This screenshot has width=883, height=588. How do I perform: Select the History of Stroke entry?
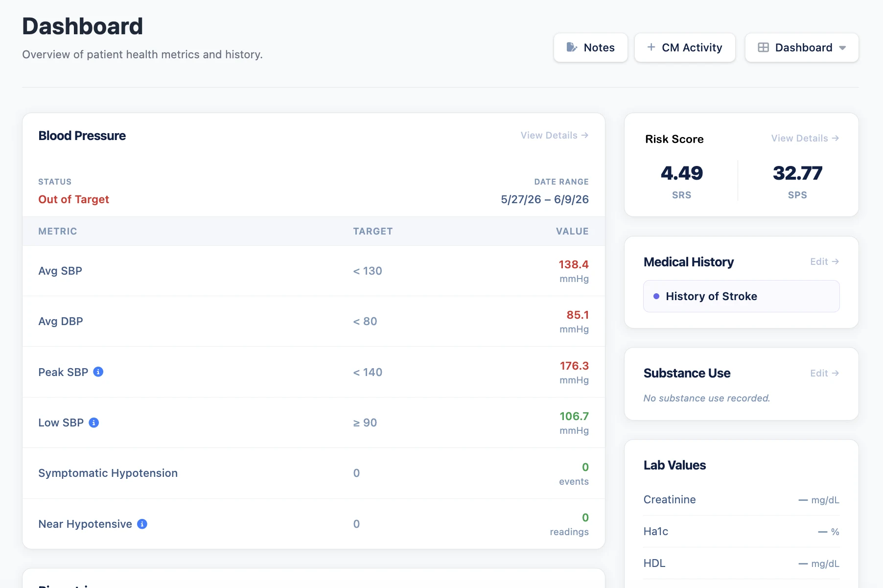(741, 296)
